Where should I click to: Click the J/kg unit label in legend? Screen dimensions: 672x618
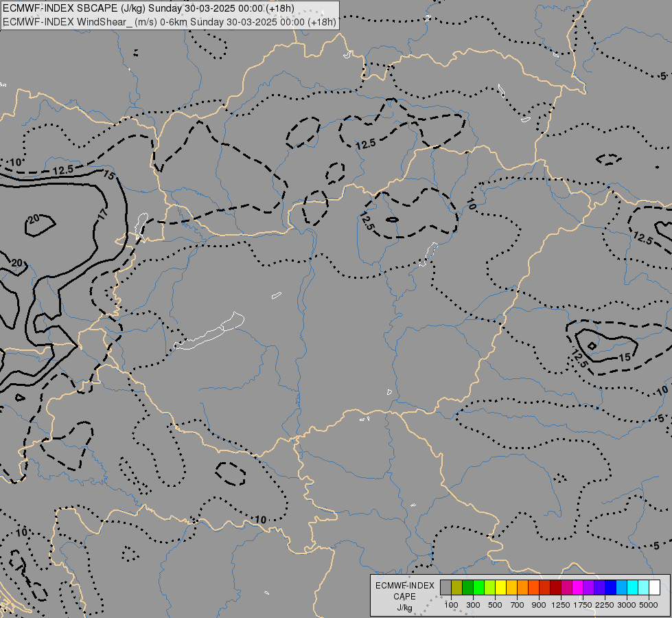[404, 608]
